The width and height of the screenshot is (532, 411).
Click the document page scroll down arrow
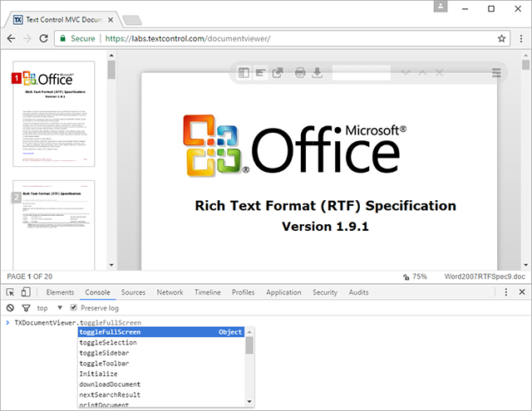pos(525,266)
